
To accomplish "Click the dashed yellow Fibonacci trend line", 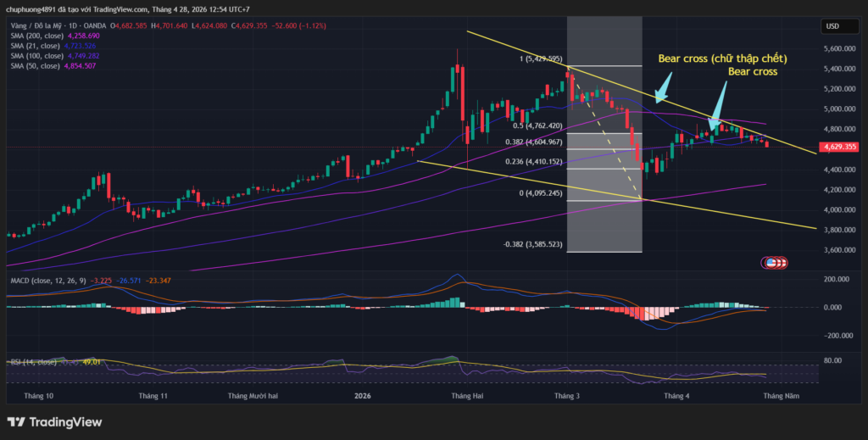I will (606, 136).
